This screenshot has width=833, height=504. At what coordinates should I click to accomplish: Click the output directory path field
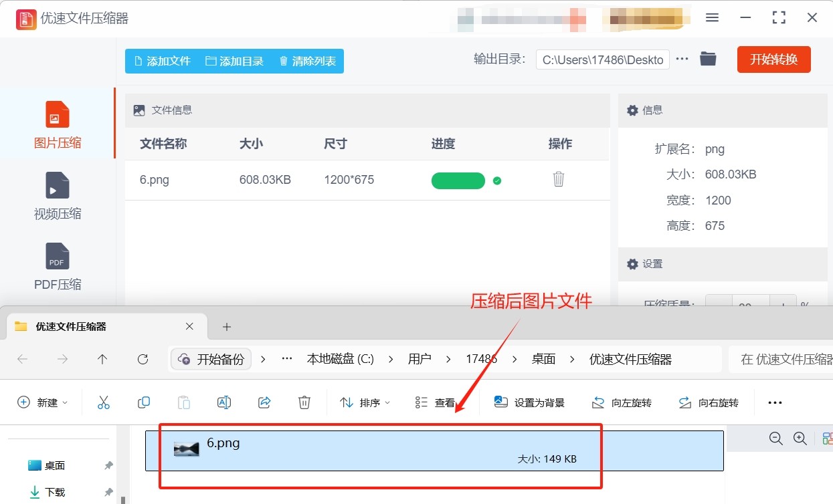602,60
